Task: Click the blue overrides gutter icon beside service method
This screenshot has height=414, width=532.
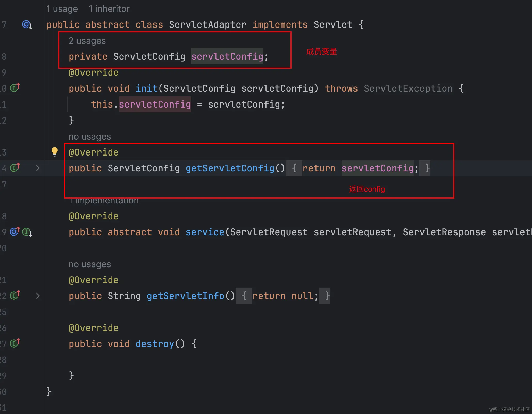Action: [15, 232]
